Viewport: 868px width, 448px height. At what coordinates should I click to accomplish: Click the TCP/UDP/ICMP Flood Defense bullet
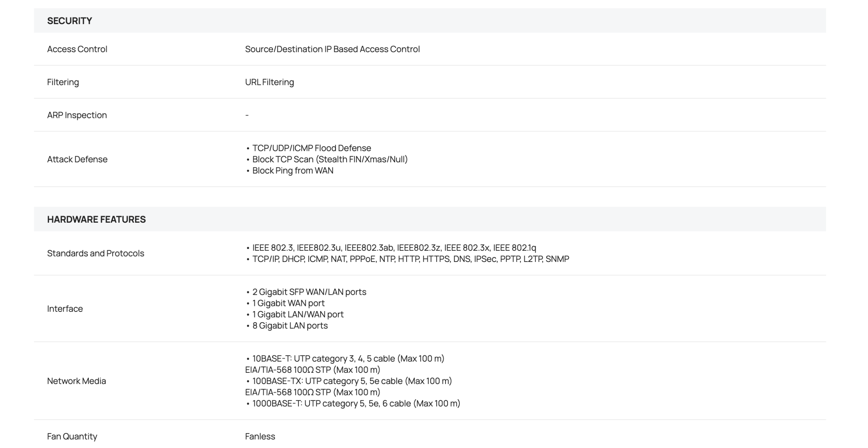311,148
